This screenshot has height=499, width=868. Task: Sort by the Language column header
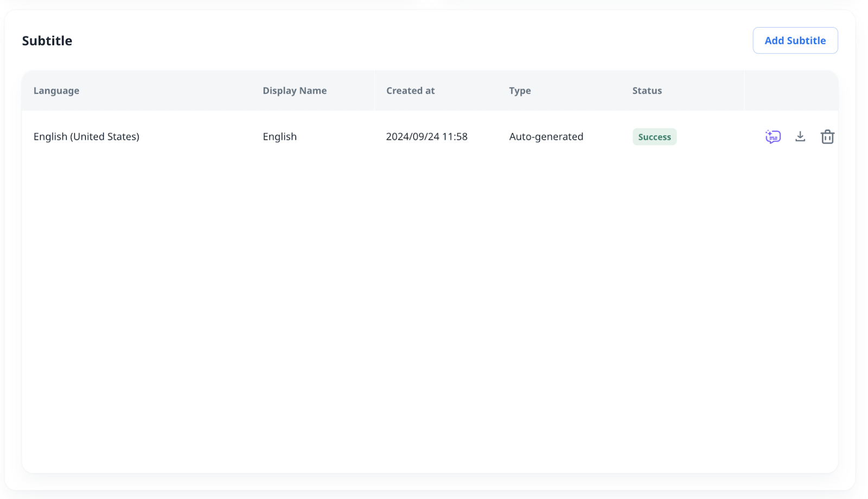56,91
